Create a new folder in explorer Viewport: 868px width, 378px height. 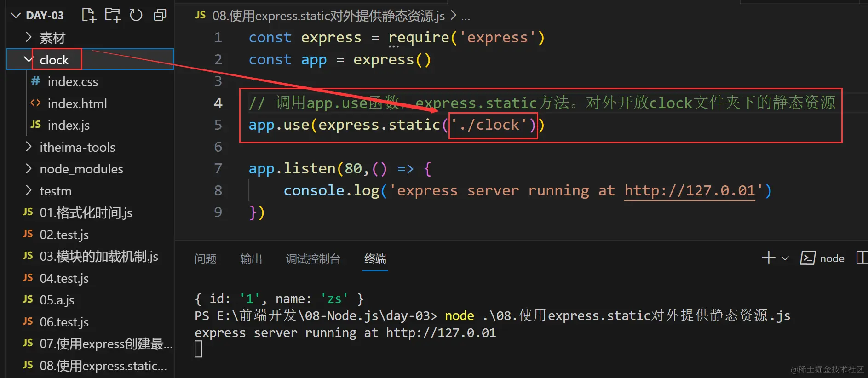[x=112, y=15]
